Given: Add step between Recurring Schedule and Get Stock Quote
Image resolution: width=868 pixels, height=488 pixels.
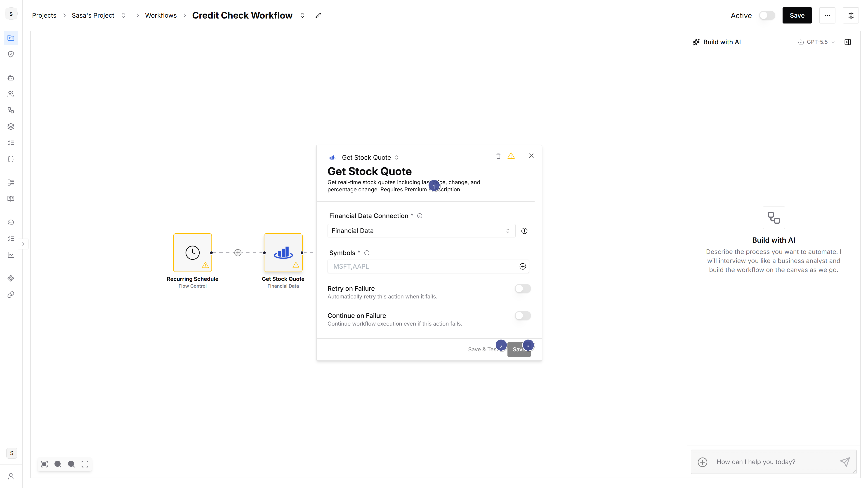Looking at the screenshot, I should click(x=238, y=253).
